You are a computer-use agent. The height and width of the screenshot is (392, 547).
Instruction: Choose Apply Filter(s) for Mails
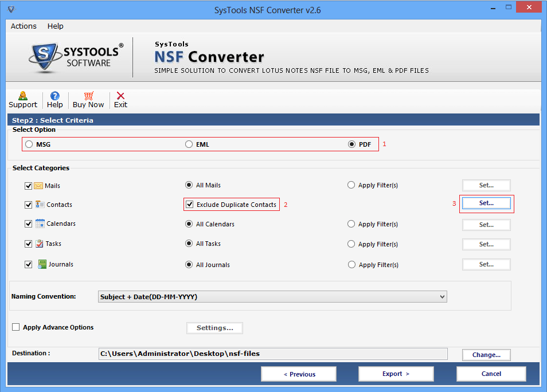(x=351, y=185)
